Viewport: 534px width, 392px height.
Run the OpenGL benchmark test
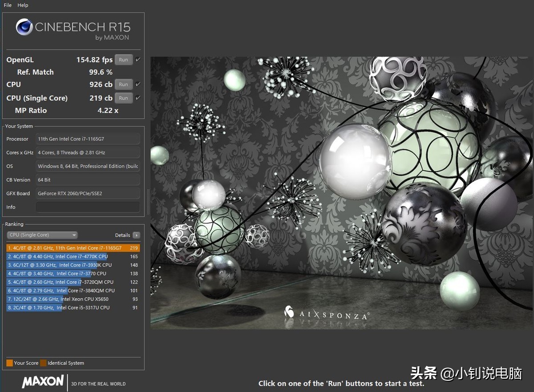pos(124,60)
